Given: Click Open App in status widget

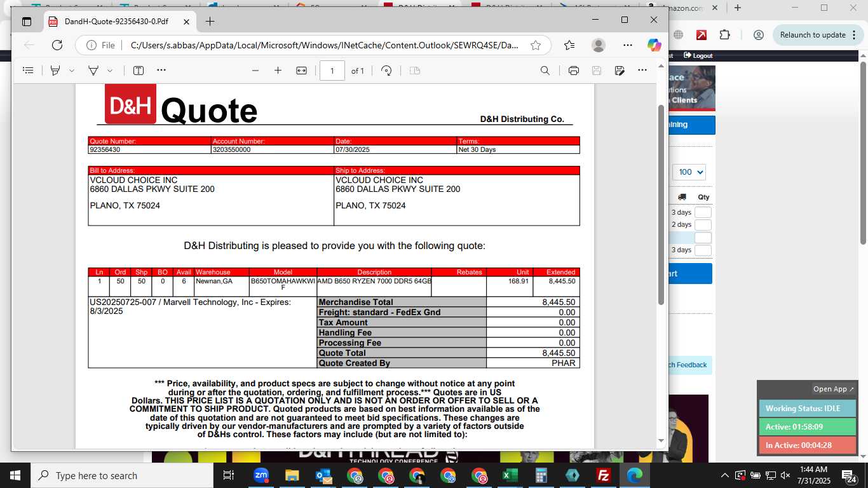Looking at the screenshot, I should click(x=834, y=389).
